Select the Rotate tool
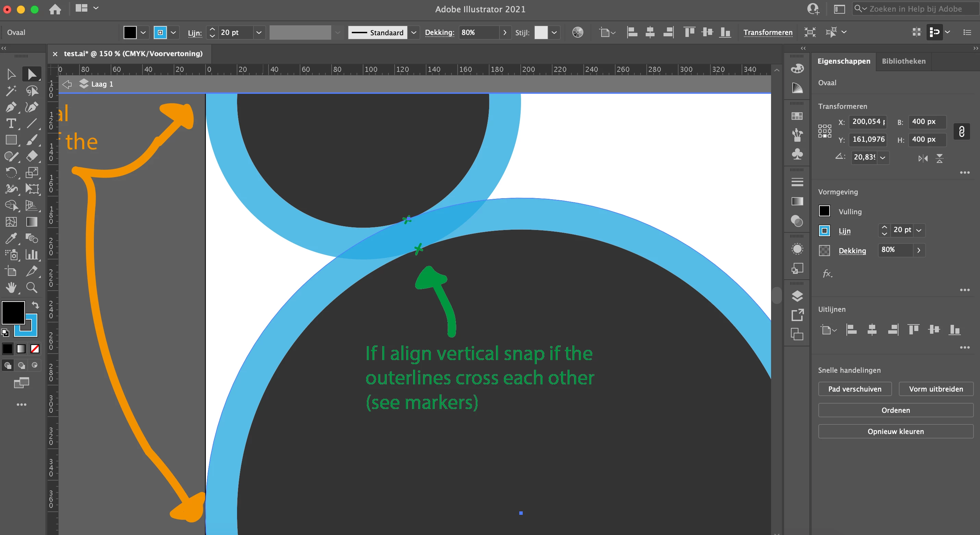The height and width of the screenshot is (535, 980). pos(11,173)
